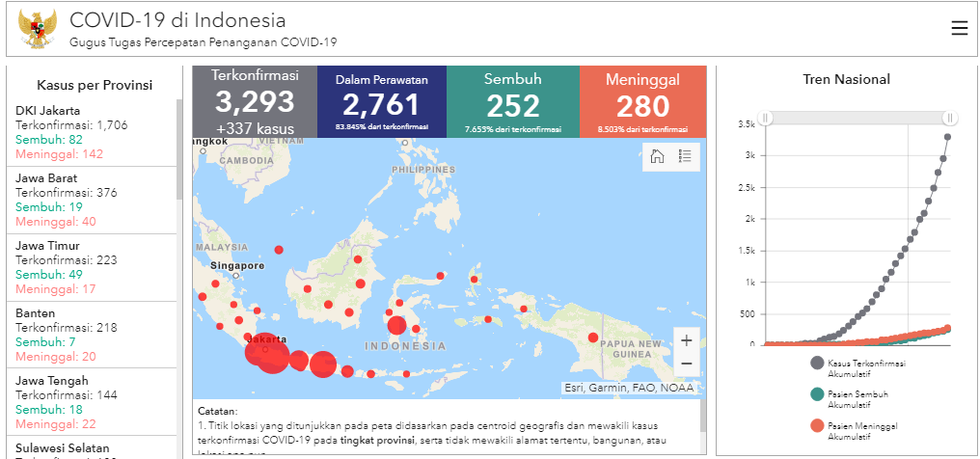The width and height of the screenshot is (980, 459).
Task: Click the Esri, Garmin, FAO, NOAA attribution
Action: 629,388
